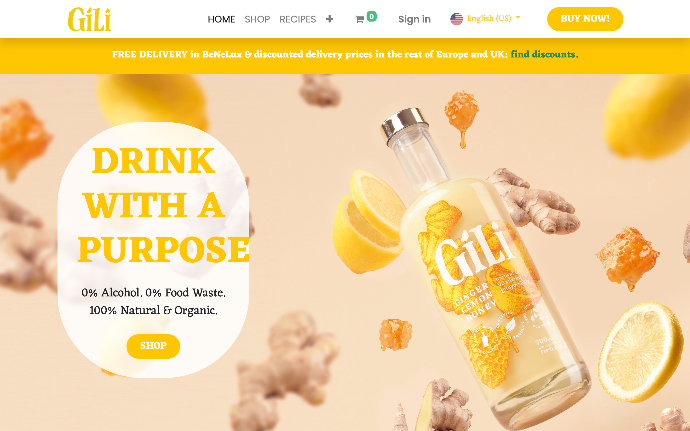This screenshot has height=431, width=690.
Task: Click the 0% Alcohol tagline text
Action: [x=153, y=301]
